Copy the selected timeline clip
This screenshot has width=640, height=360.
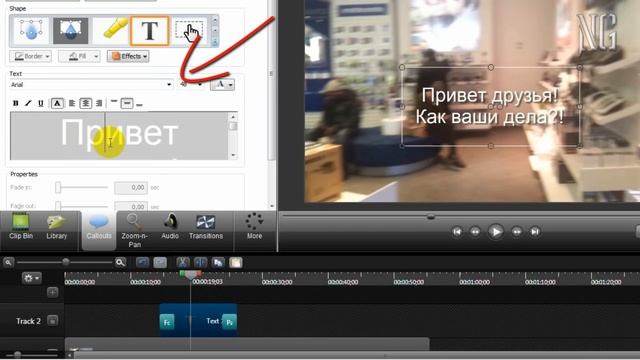pos(218,262)
